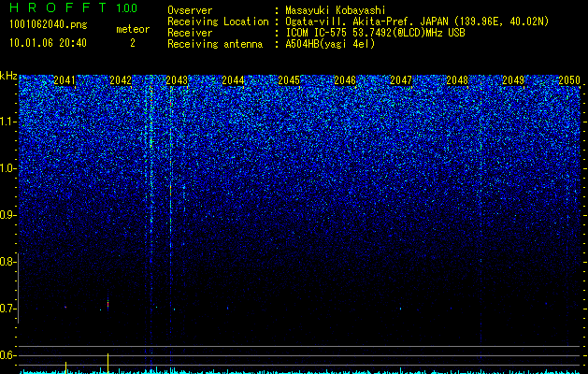The width and height of the screenshot is (588, 374).
Task: Click the HROFFT 1.0.0 title text
Action: point(73,7)
